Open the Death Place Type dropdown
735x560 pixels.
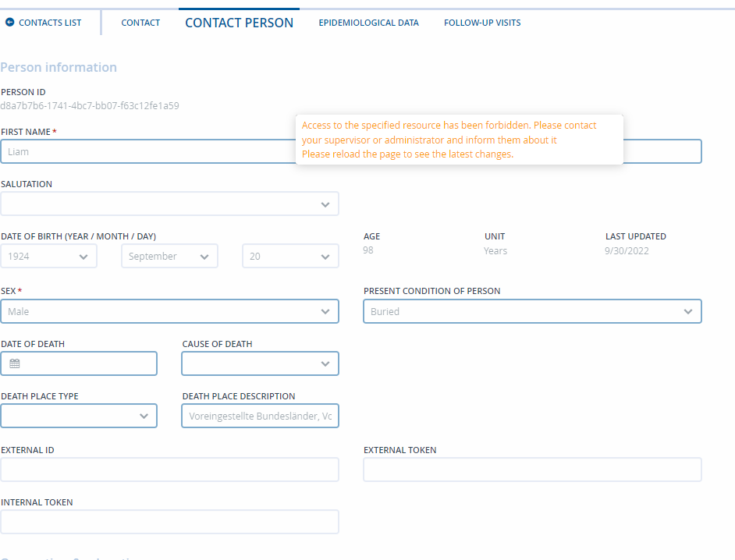coord(79,416)
